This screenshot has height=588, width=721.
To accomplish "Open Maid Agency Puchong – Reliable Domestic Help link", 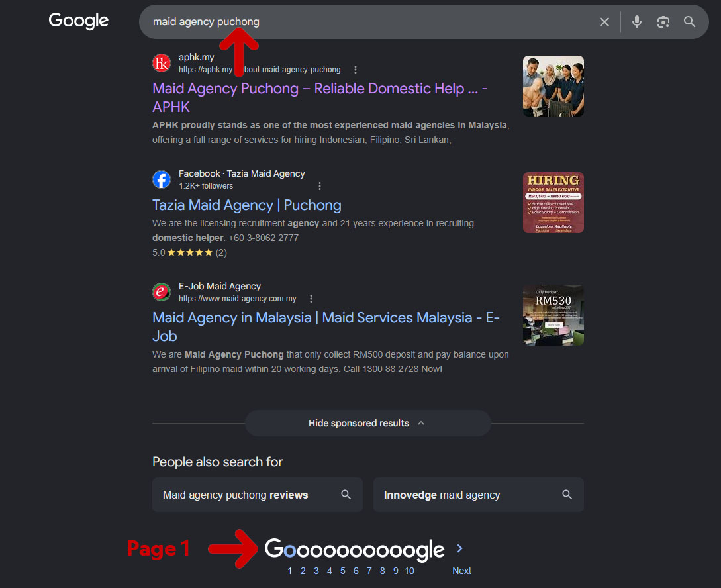I will 320,97.
